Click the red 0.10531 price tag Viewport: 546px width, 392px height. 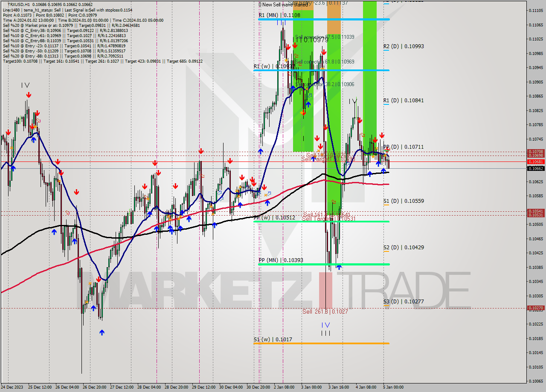point(536,215)
